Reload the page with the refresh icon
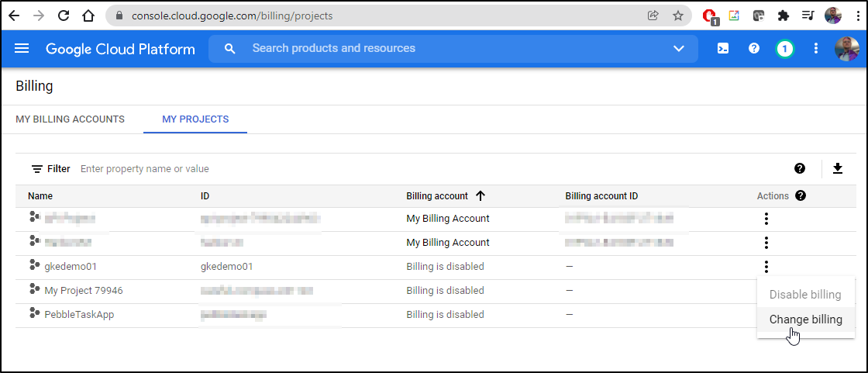Image resolution: width=868 pixels, height=373 pixels. tap(64, 16)
